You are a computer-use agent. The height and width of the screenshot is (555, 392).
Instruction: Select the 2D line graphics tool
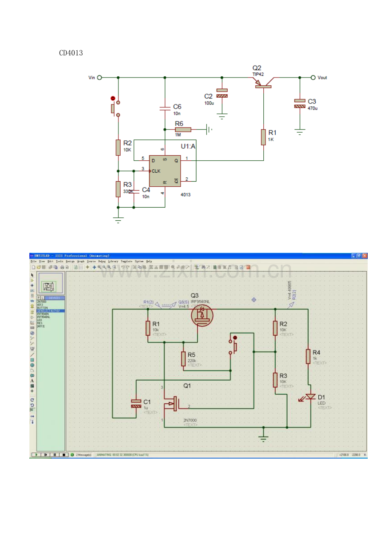tap(32, 355)
